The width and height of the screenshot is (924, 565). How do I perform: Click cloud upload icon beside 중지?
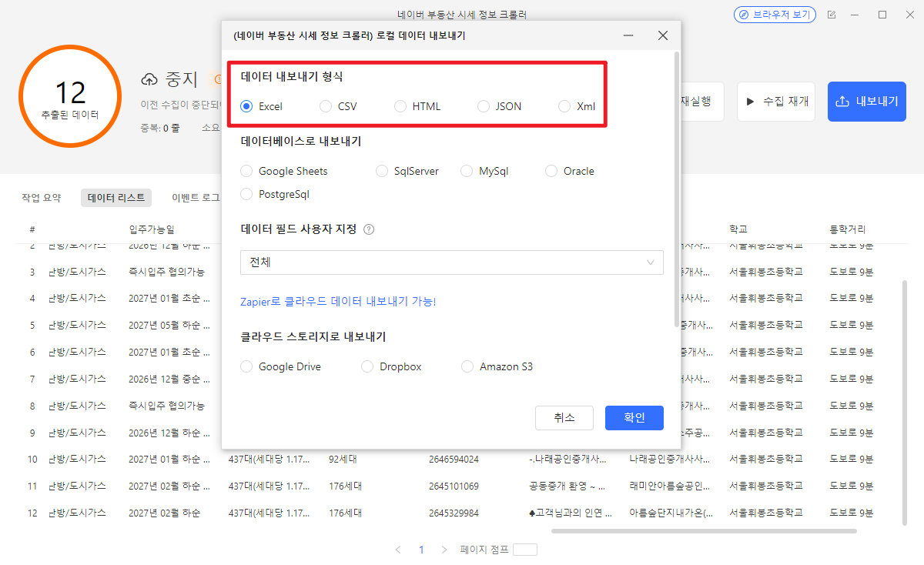coord(149,80)
